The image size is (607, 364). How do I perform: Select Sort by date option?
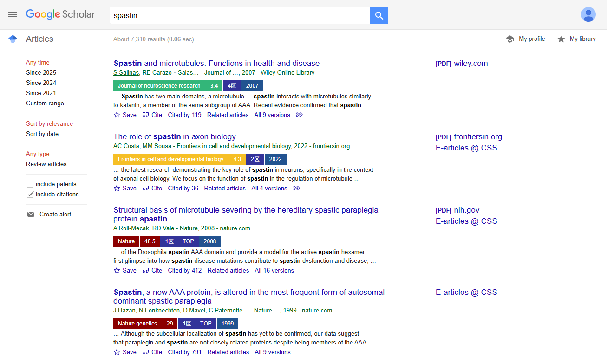pos(42,134)
